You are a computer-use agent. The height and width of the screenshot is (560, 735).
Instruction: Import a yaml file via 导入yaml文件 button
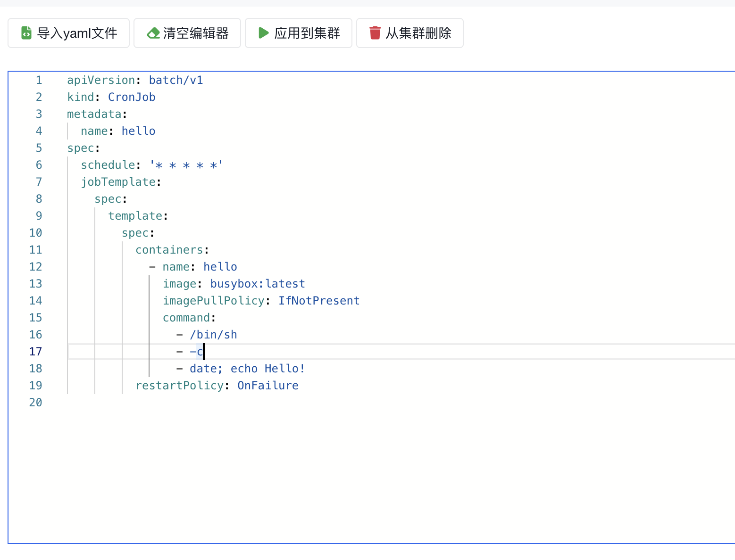point(68,33)
